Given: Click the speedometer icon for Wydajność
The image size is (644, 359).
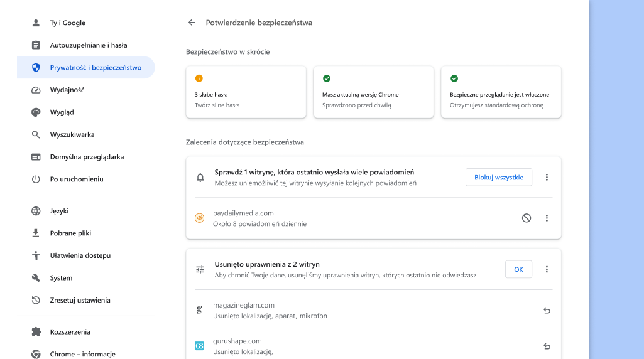Looking at the screenshot, I should 36,90.
